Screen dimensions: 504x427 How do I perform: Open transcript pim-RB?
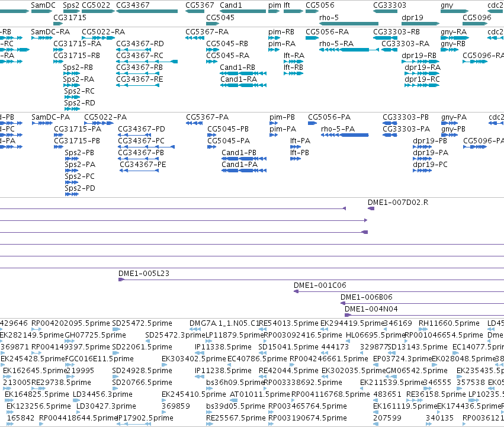click(281, 32)
